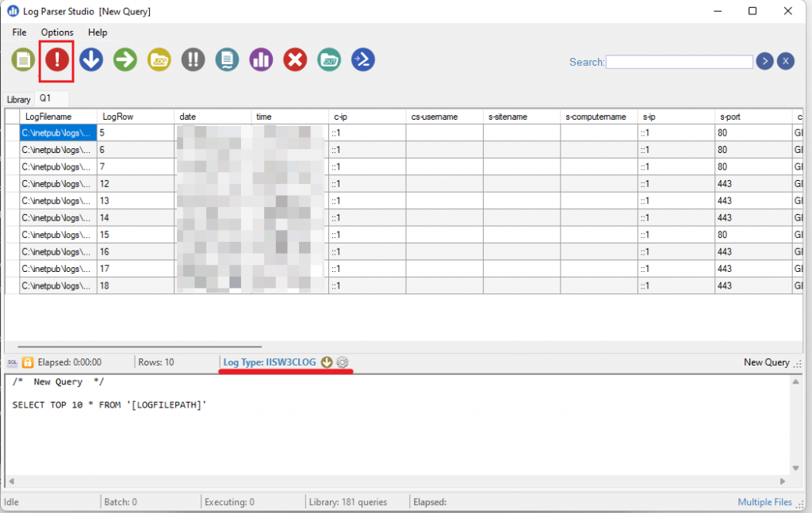
Task: Click the orange lock icon in the query bar
Action: click(28, 362)
